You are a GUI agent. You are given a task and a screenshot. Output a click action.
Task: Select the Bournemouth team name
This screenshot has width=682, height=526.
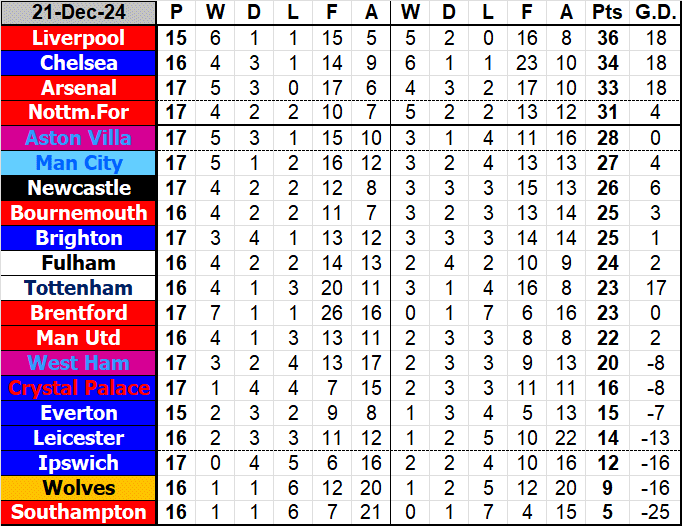point(79,213)
